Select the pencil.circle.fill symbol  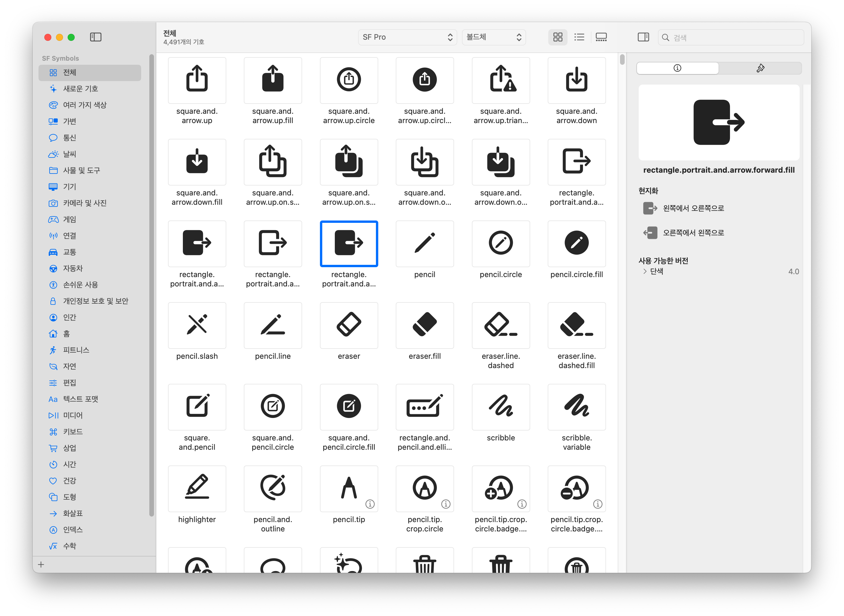click(x=576, y=244)
